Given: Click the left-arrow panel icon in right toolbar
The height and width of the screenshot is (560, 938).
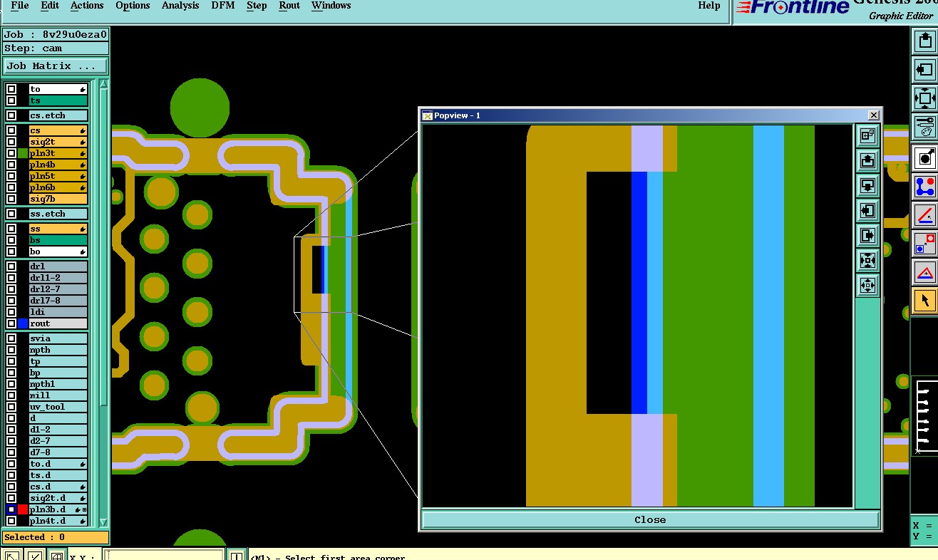Looking at the screenshot, I should click(924, 70).
